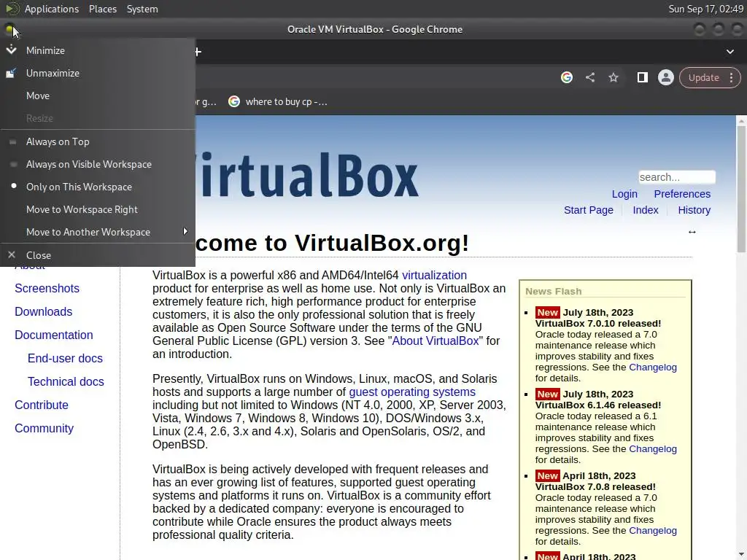Click the Minimize arrow icon in window menu

pyautogui.click(x=12, y=50)
